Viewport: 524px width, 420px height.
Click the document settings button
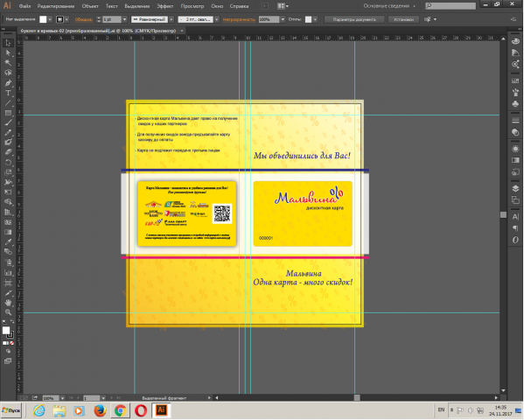click(x=354, y=19)
